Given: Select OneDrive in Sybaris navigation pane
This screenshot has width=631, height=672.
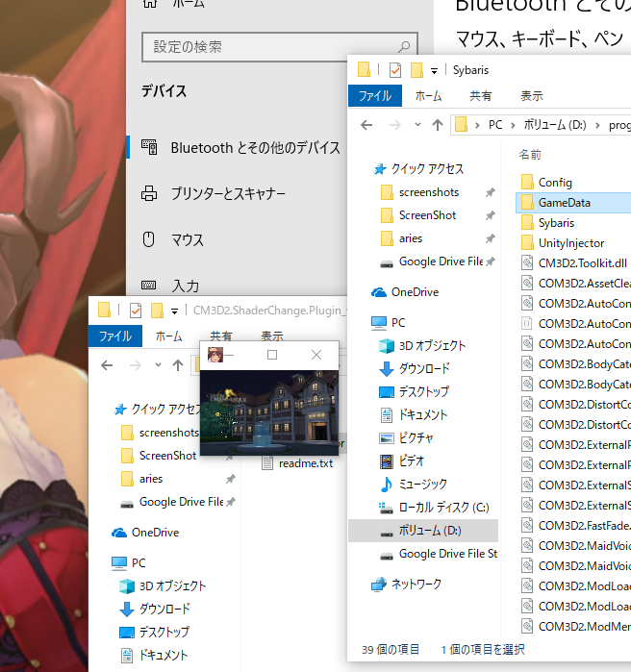Looking at the screenshot, I should pyautogui.click(x=415, y=292).
